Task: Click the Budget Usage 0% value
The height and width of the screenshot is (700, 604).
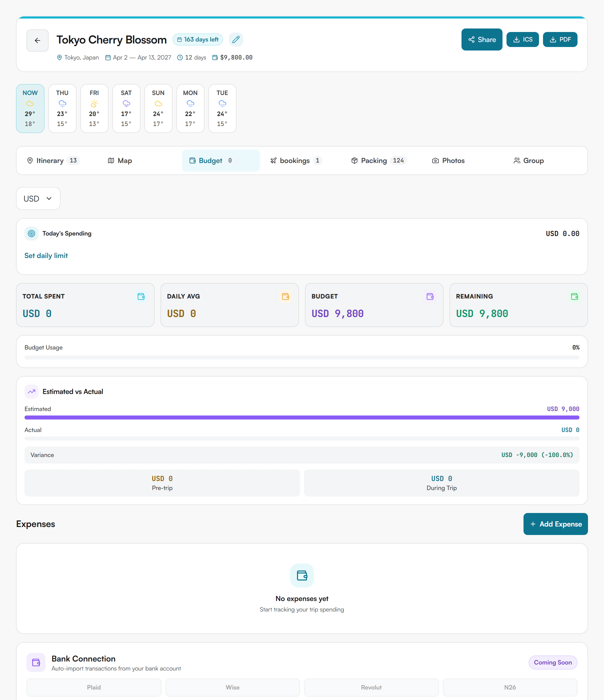Action: pyautogui.click(x=576, y=347)
